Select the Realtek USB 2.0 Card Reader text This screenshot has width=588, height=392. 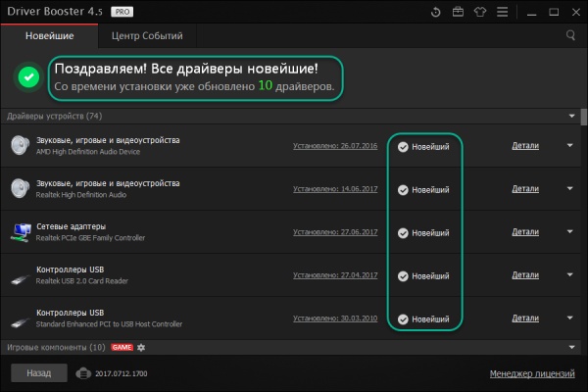(82, 281)
